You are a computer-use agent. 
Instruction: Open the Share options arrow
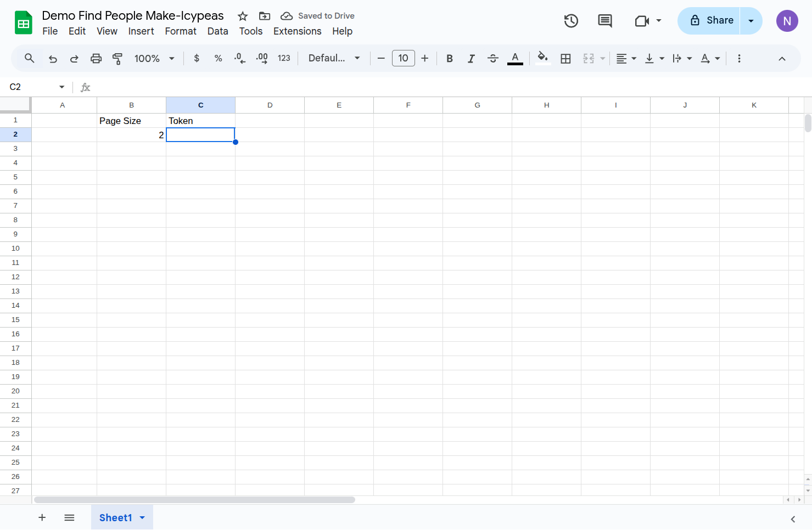751,21
